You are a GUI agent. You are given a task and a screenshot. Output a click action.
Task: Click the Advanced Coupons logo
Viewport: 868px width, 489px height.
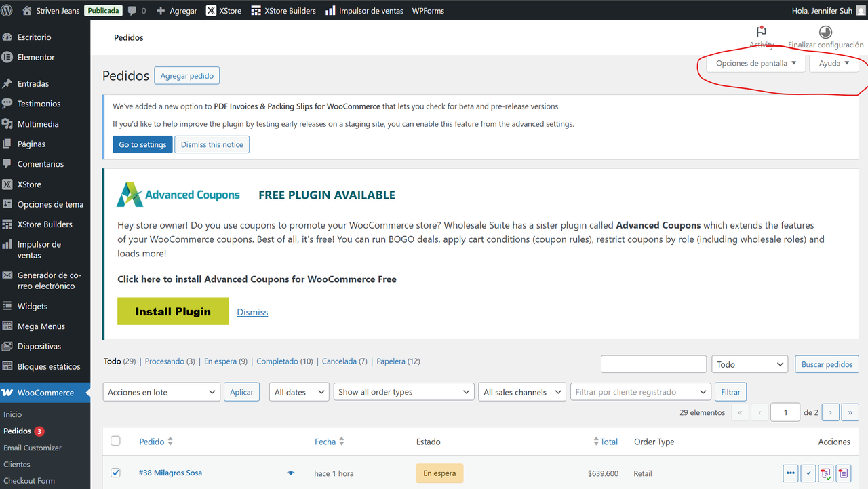178,195
